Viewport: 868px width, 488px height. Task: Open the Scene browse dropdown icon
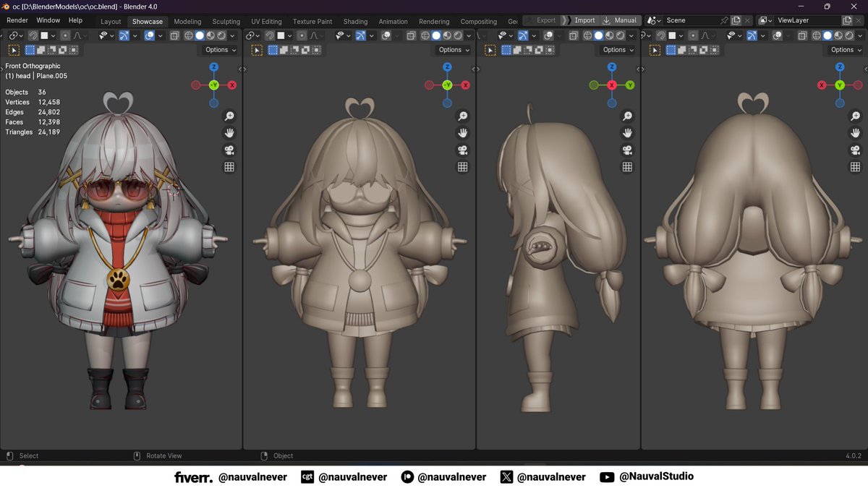(x=655, y=20)
